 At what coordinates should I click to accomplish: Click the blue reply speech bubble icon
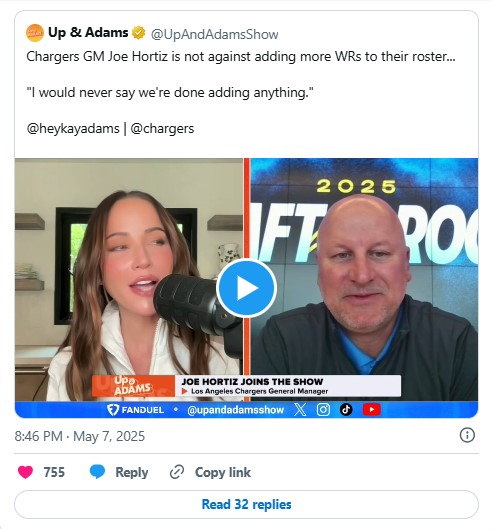point(97,472)
